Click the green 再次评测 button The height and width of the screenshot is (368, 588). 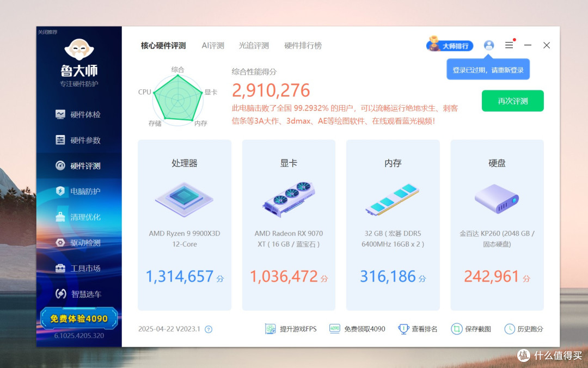click(x=513, y=101)
